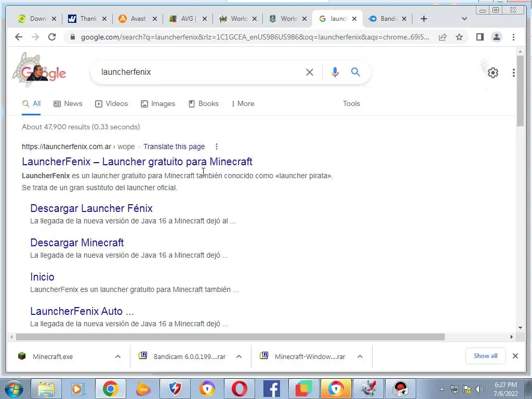The height and width of the screenshot is (399, 532).
Task: Open Chrome profile avatar
Action: [496, 37]
